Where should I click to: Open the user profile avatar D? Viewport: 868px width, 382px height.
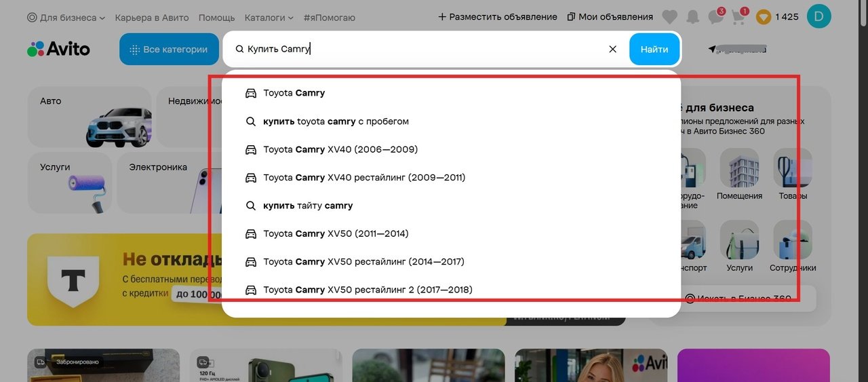pos(818,16)
